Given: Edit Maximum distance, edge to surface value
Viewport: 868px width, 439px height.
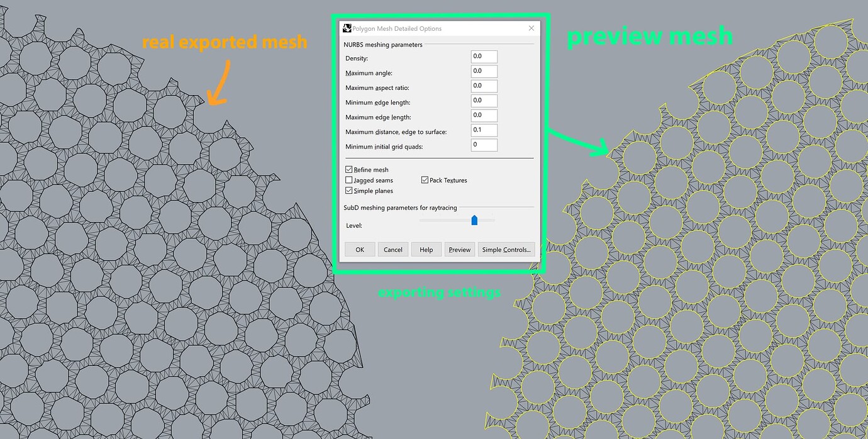Looking at the screenshot, I should tap(484, 130).
